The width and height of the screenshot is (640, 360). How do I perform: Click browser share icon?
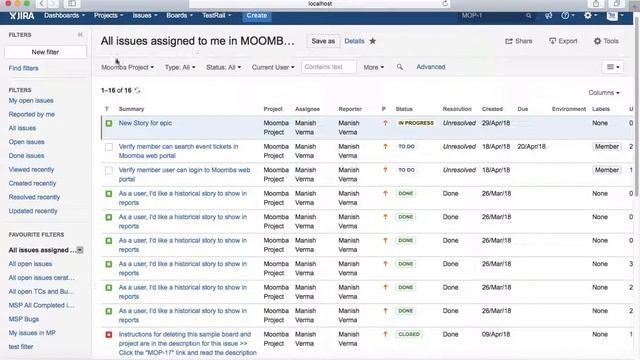click(x=596, y=4)
